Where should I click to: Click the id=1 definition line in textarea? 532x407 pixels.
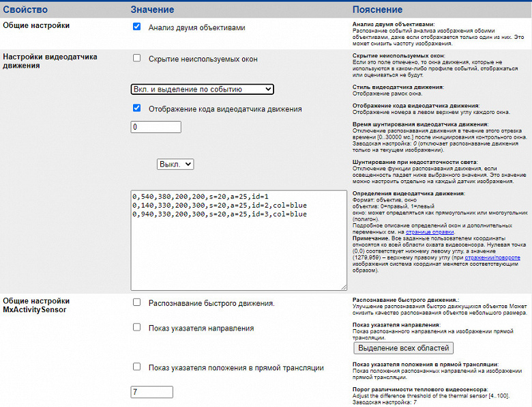(201, 197)
